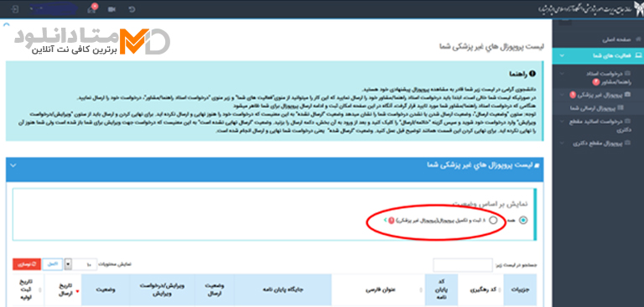Click the نمایش بر اساس وضعیت label
The height and width of the screenshot is (307, 644).
[x=490, y=204]
